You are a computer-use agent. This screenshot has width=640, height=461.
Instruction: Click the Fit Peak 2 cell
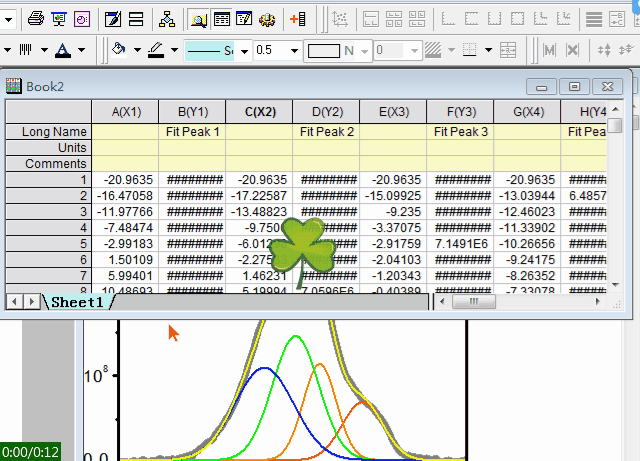tap(326, 131)
